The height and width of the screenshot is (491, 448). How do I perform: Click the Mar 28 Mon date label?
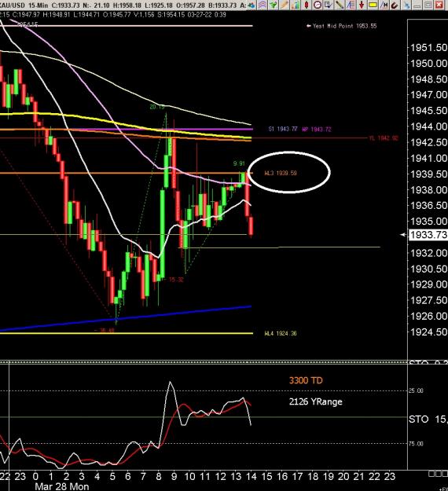[x=62, y=486]
